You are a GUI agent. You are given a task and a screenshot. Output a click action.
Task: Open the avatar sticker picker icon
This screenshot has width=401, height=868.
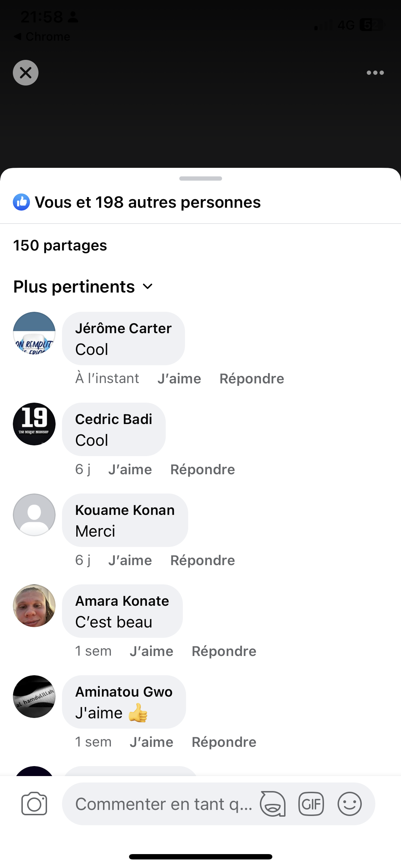(273, 804)
